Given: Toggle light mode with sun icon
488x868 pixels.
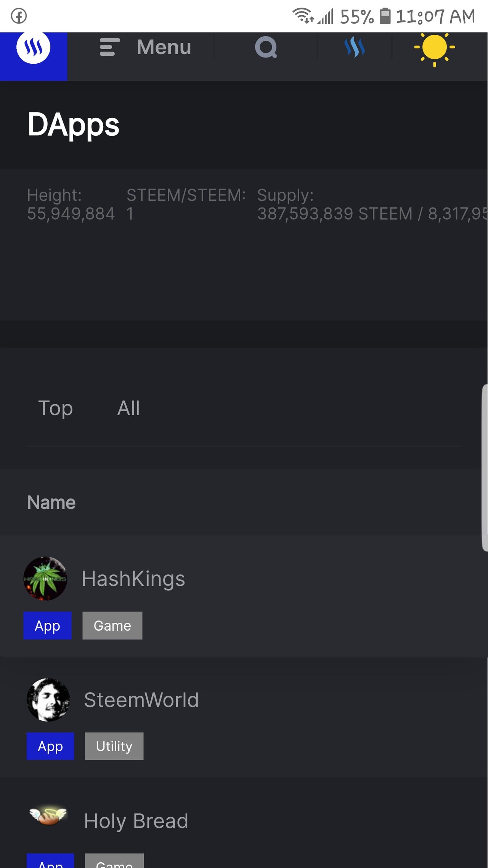Looking at the screenshot, I should (x=434, y=48).
